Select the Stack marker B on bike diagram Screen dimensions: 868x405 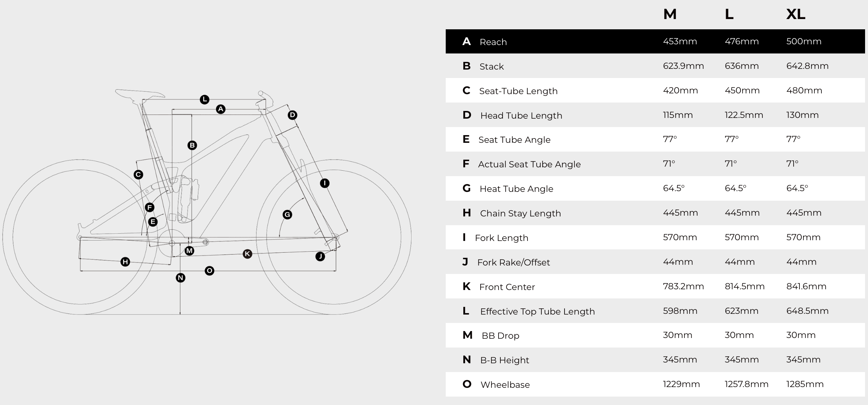click(192, 145)
